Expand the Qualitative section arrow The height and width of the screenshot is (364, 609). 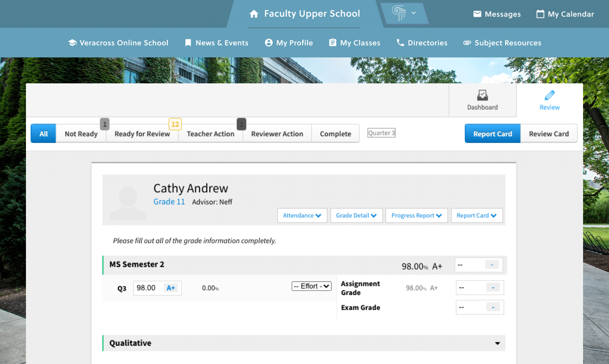(497, 343)
